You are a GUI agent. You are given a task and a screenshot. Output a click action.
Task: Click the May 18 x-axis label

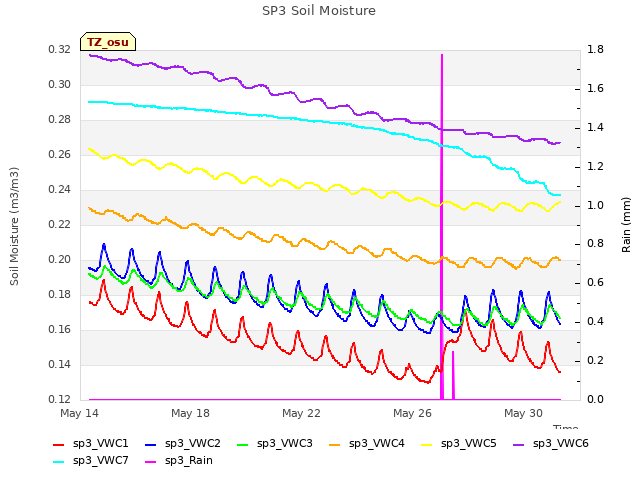[190, 413]
